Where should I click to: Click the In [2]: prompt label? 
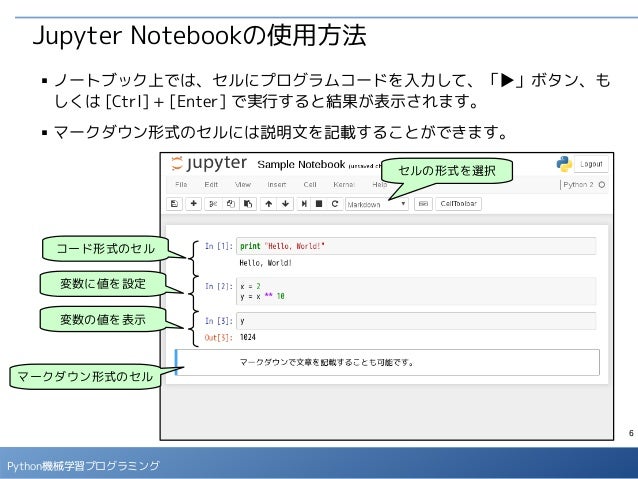click(219, 287)
